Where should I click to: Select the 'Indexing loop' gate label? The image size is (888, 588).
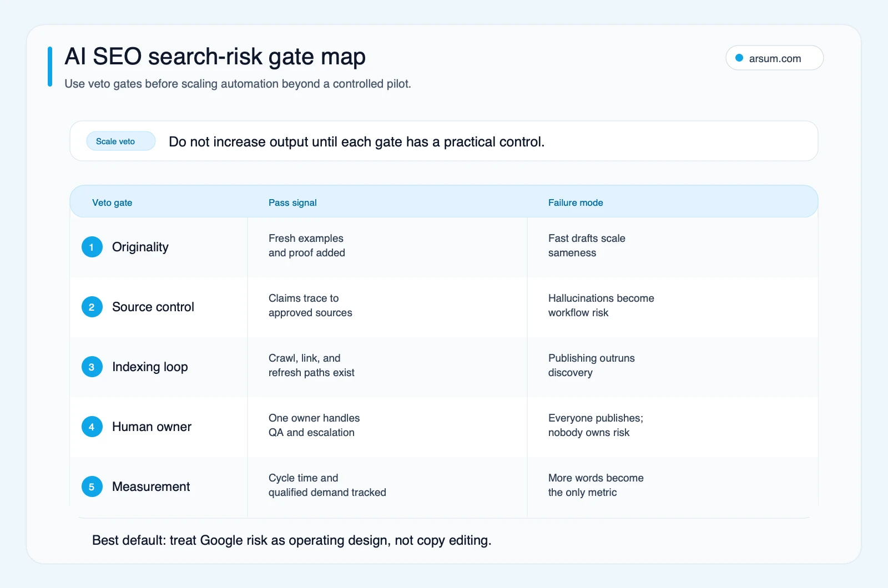click(x=150, y=367)
